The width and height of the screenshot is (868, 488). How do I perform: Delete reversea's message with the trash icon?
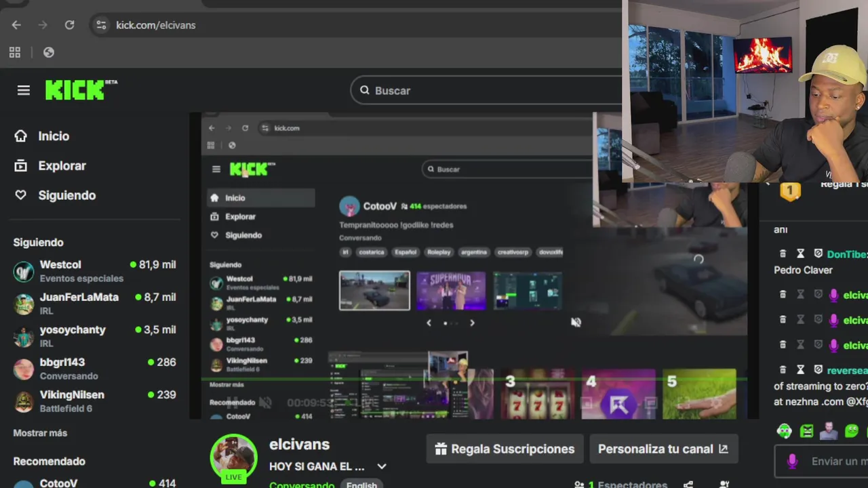pos(783,369)
